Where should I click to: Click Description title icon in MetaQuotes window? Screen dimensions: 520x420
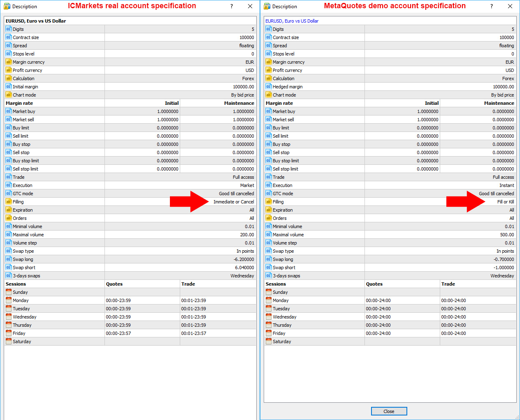[267, 6]
